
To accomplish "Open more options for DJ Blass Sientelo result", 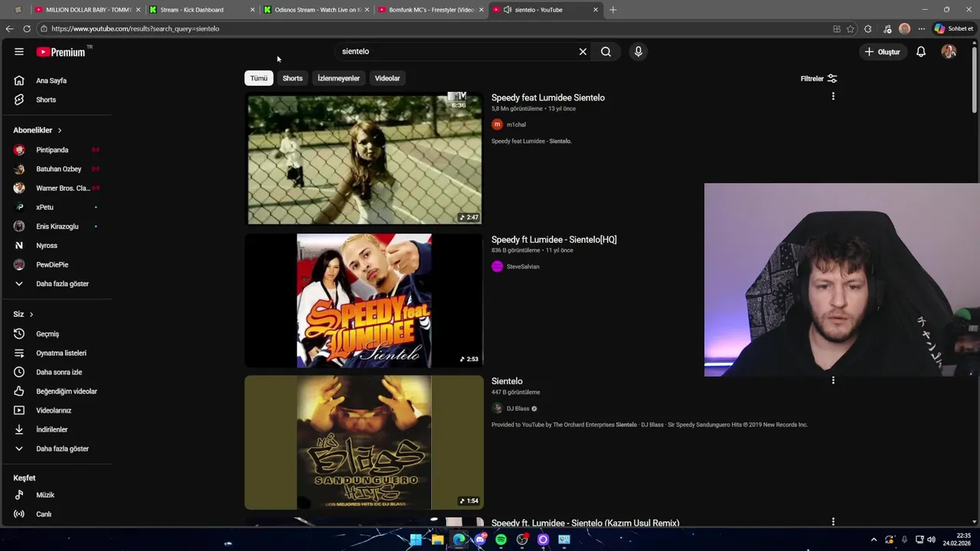I will coord(833,380).
